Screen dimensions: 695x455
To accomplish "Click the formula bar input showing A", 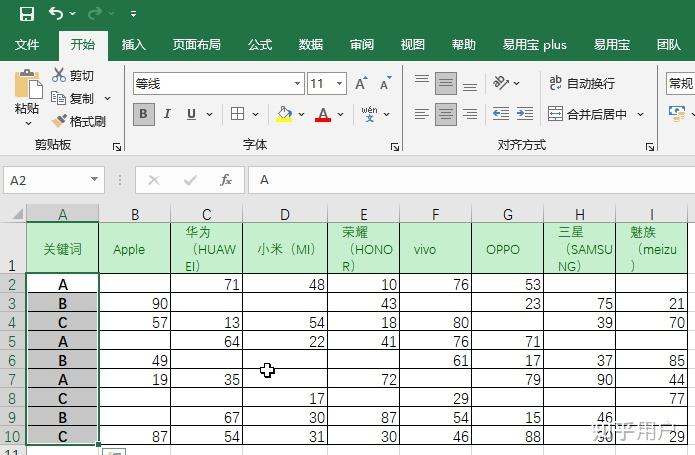I will [x=472, y=180].
